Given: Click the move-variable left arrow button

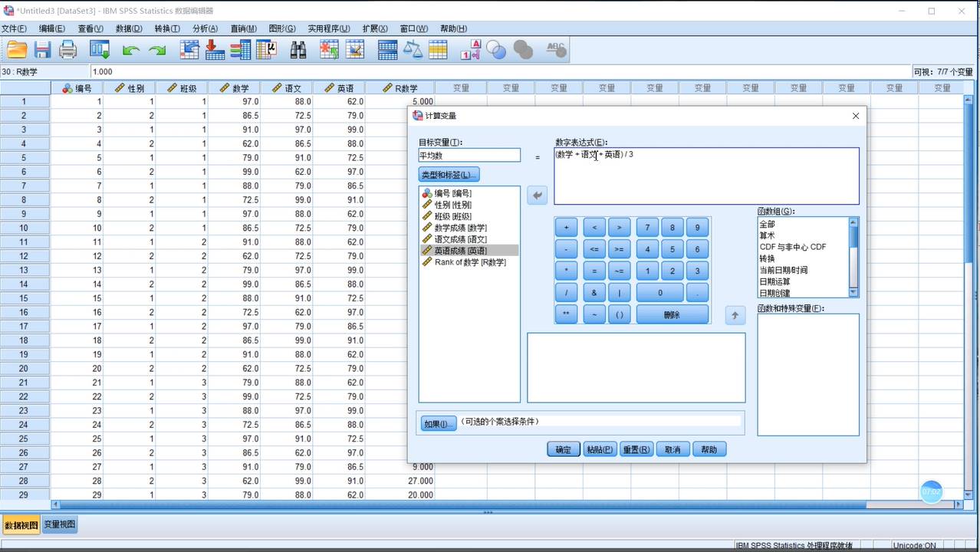Looking at the screenshot, I should pyautogui.click(x=538, y=195).
